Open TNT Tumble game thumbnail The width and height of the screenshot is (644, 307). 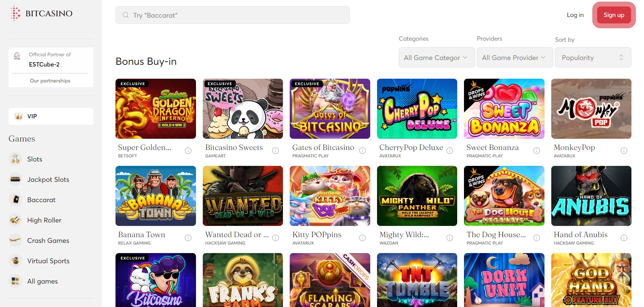(x=417, y=280)
